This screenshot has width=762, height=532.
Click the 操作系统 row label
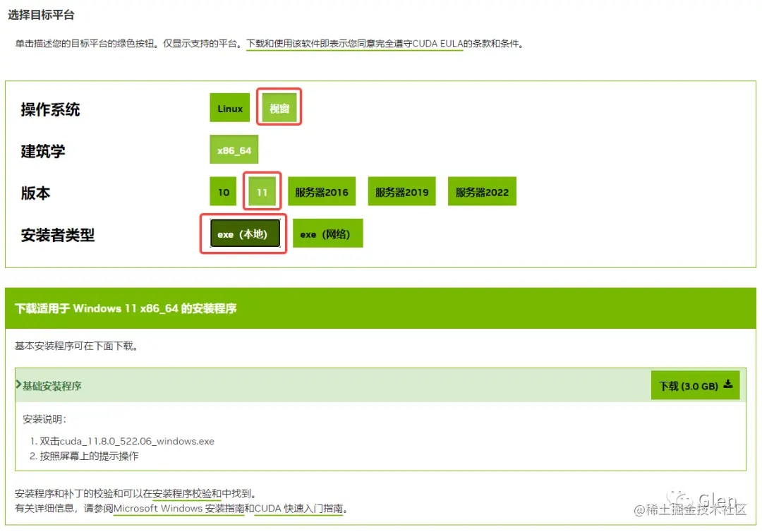50,109
